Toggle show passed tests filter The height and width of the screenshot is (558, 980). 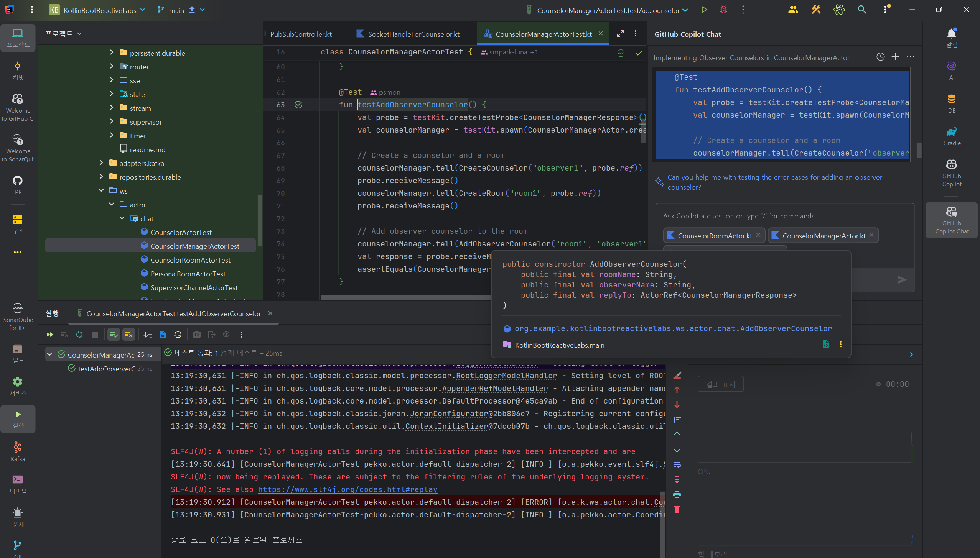(114, 334)
